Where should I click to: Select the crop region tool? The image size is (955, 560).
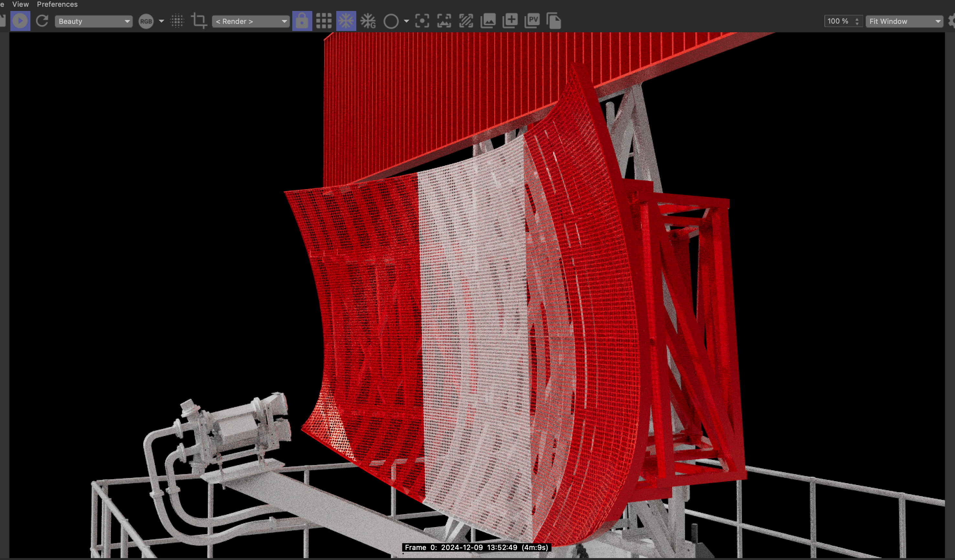[x=199, y=21]
